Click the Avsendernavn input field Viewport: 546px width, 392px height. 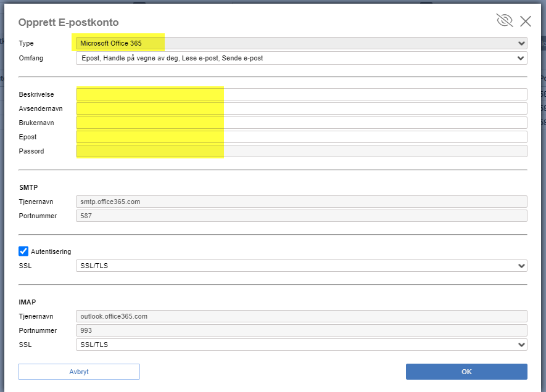coord(302,108)
